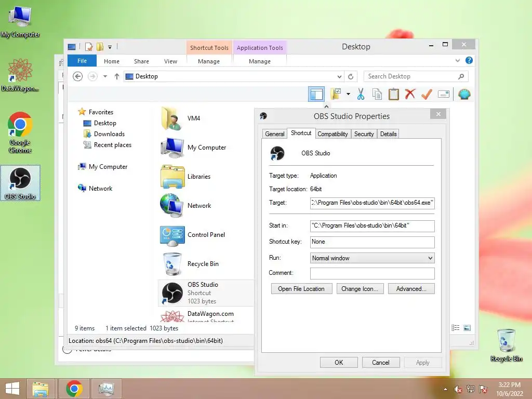Select Desktop under Favorites

click(105, 123)
